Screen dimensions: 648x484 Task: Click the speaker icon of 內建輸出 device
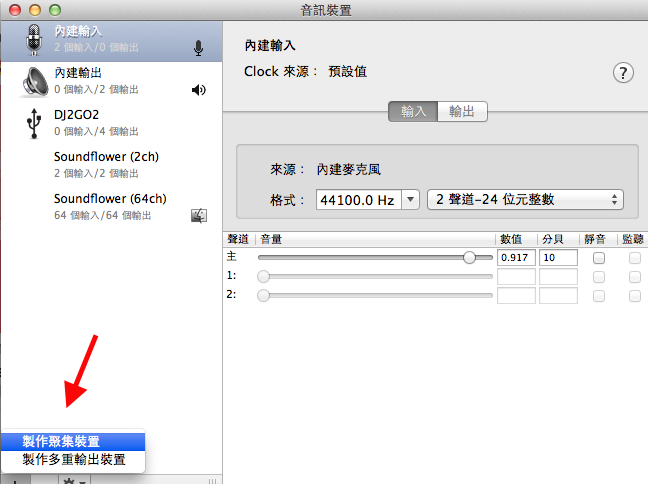point(35,82)
